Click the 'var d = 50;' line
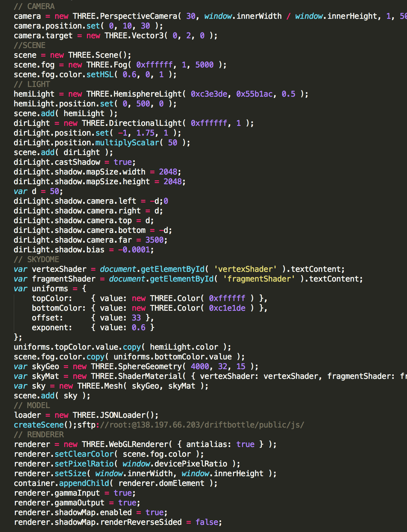 (38, 191)
